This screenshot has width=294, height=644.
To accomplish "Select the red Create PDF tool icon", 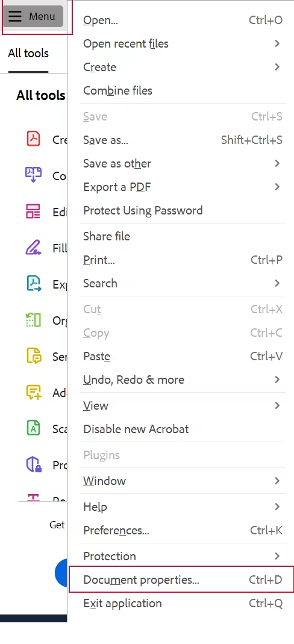I will [x=33, y=139].
